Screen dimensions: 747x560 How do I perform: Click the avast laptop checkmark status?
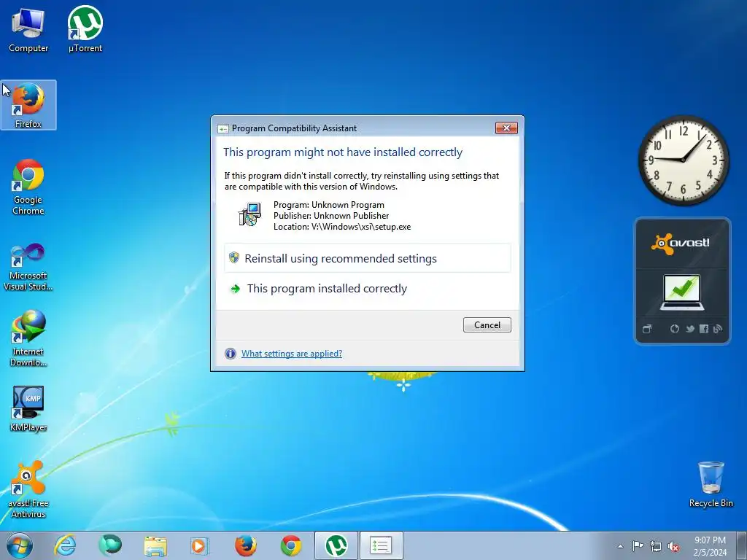coord(682,293)
